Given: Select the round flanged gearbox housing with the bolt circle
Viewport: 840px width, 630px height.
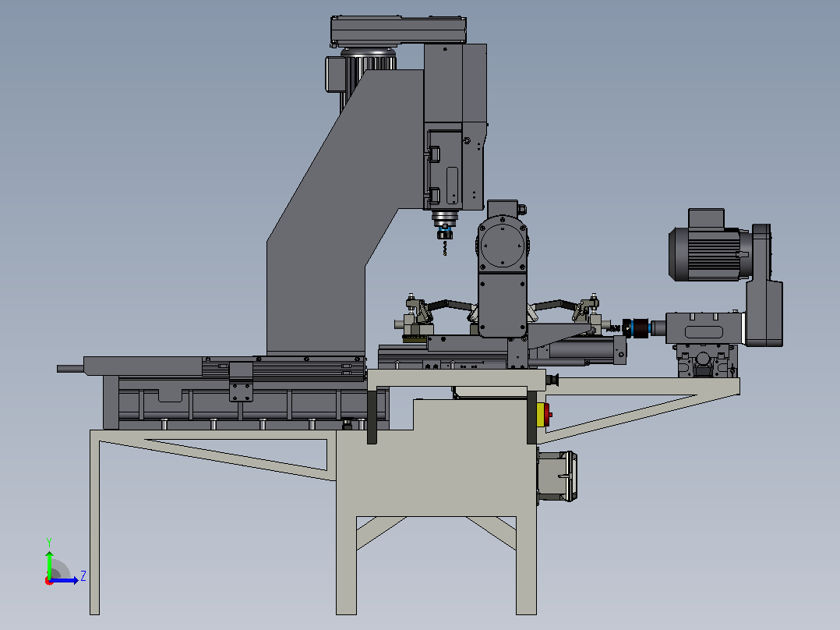Looking at the screenshot, I should pos(503,244).
